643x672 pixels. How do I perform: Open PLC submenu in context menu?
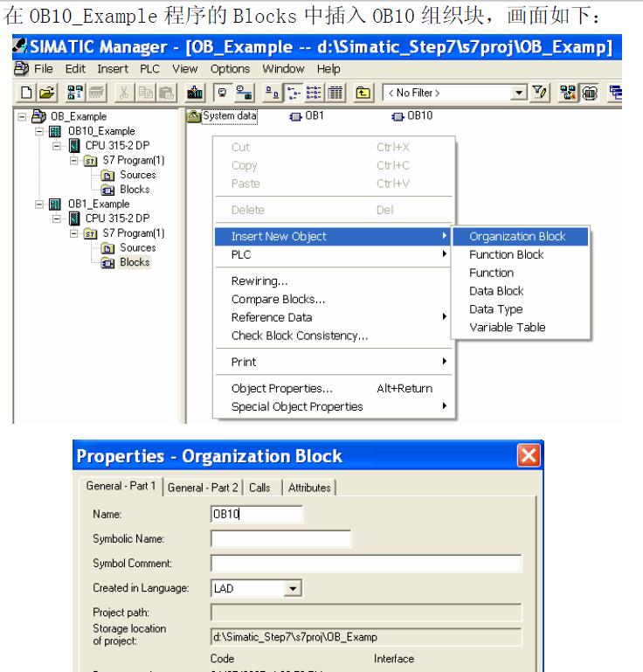coord(333,254)
